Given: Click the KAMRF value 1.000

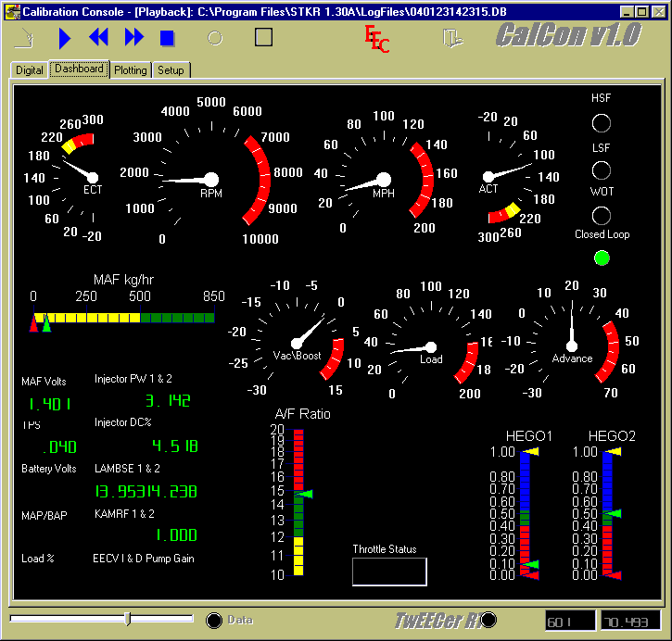Looking at the screenshot, I should click(x=176, y=535).
